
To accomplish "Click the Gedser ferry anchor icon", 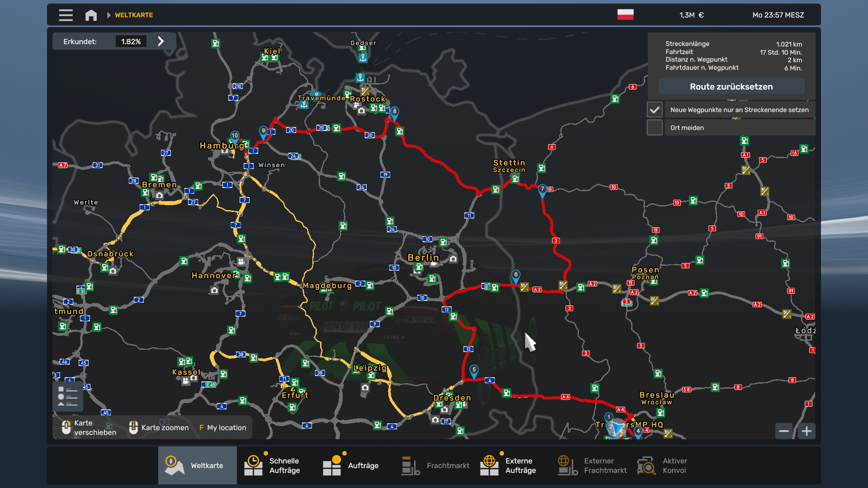I will [x=363, y=58].
